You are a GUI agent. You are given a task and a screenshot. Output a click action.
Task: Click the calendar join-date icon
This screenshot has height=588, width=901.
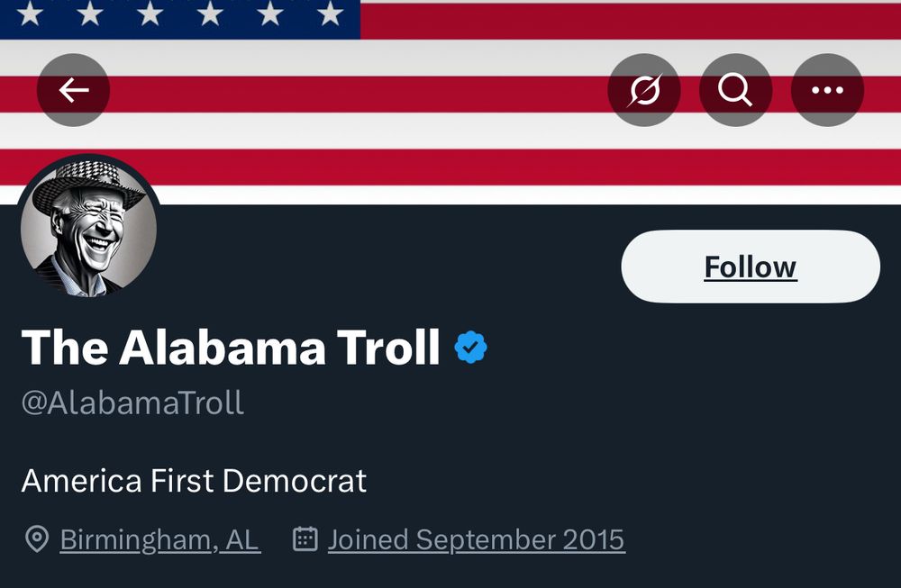coord(306,538)
